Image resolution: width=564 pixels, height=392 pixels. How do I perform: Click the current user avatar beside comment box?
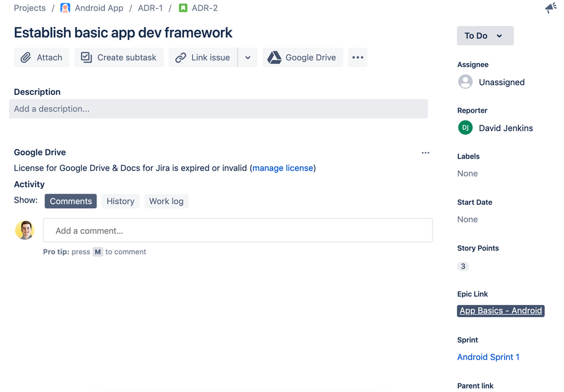click(x=25, y=230)
